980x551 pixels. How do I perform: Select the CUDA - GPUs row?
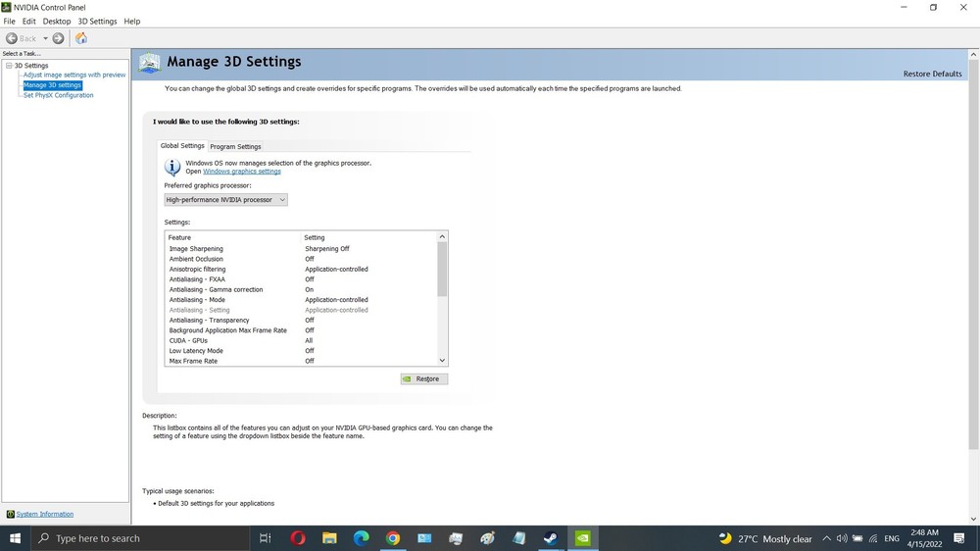coord(302,340)
